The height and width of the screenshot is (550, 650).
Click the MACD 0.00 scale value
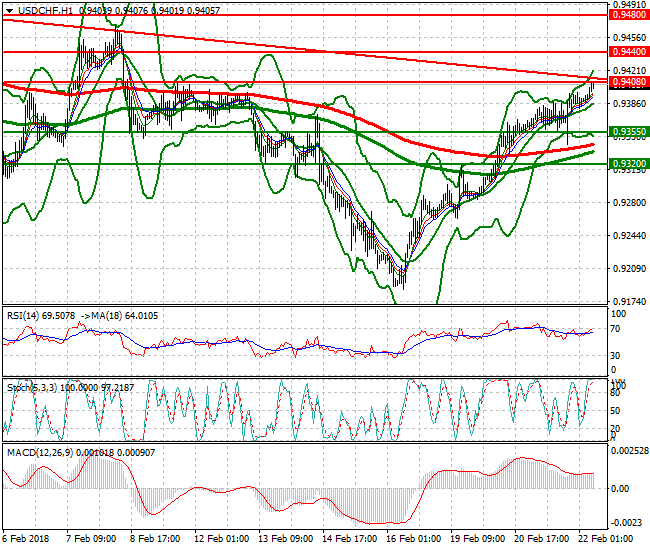620,489
